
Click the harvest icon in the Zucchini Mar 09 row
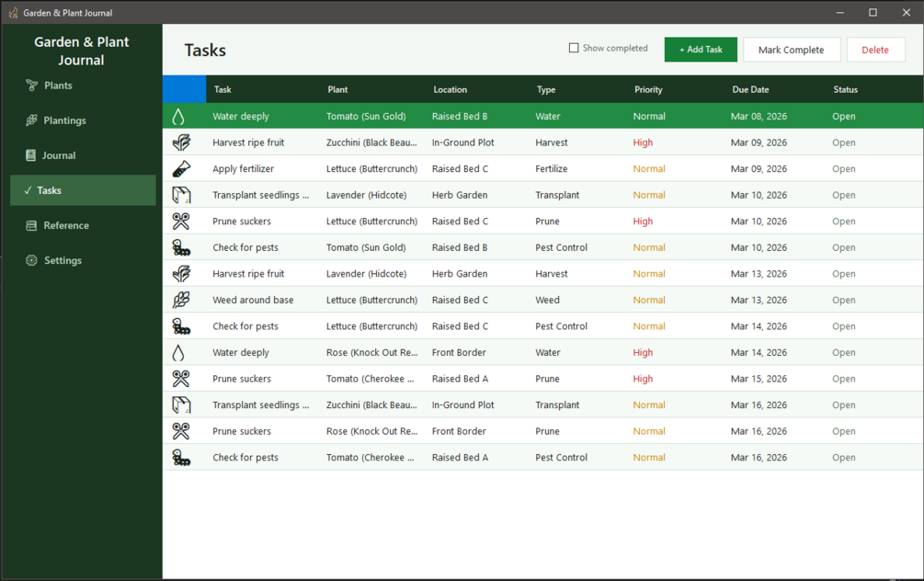pyautogui.click(x=181, y=142)
